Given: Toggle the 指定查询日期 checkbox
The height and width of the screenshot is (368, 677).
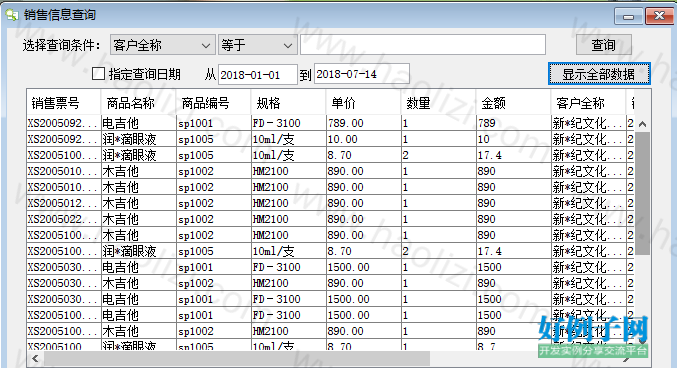Looking at the screenshot, I should (98, 74).
